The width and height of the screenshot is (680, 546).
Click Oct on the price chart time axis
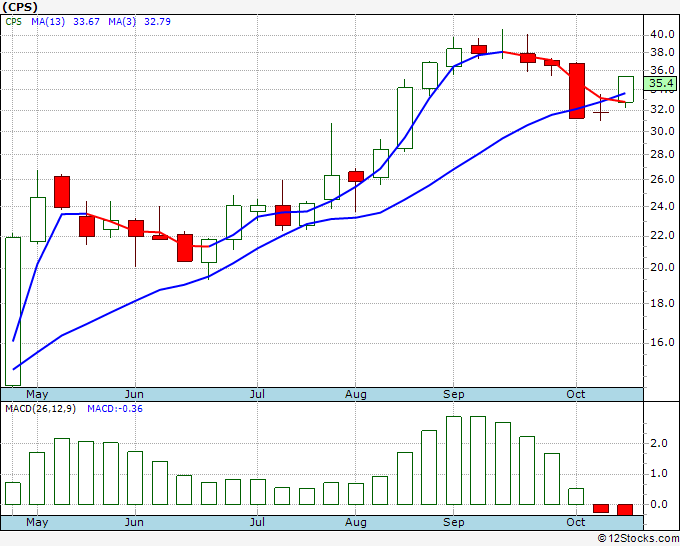click(x=575, y=394)
